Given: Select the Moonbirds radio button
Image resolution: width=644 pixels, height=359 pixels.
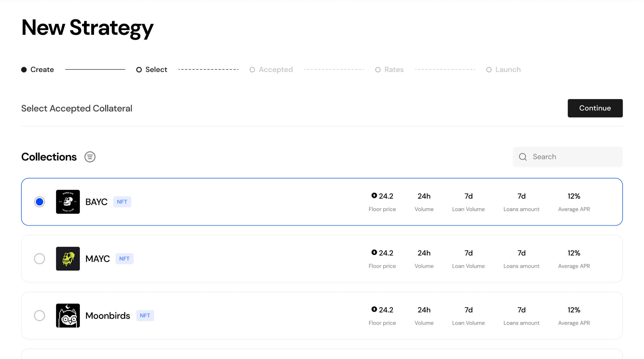Looking at the screenshot, I should click(39, 315).
